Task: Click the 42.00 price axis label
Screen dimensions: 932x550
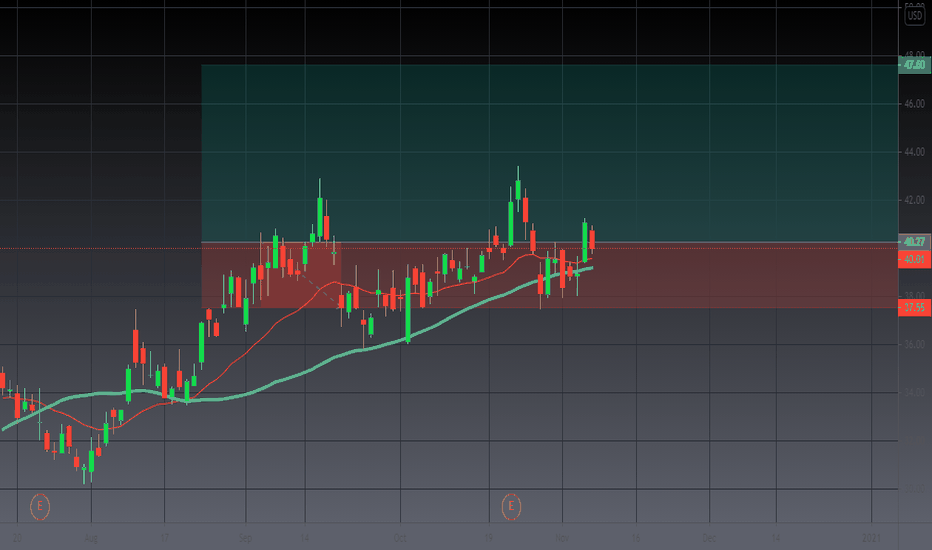Action: (x=914, y=200)
